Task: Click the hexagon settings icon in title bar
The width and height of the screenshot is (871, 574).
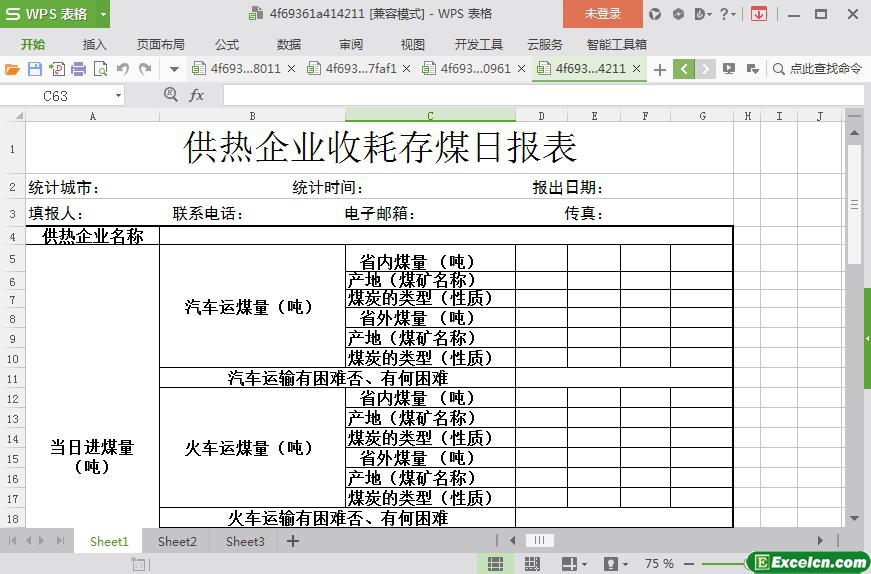Action: click(678, 14)
